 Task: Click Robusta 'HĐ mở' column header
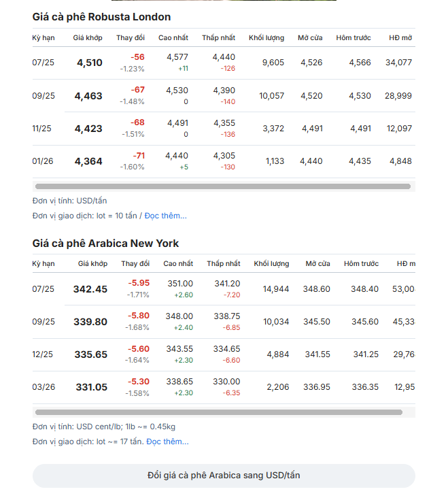coord(400,38)
